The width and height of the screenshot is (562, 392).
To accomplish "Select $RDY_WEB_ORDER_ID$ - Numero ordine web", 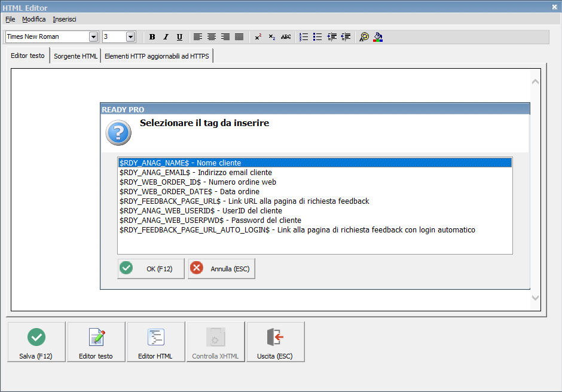I will tap(315, 182).
